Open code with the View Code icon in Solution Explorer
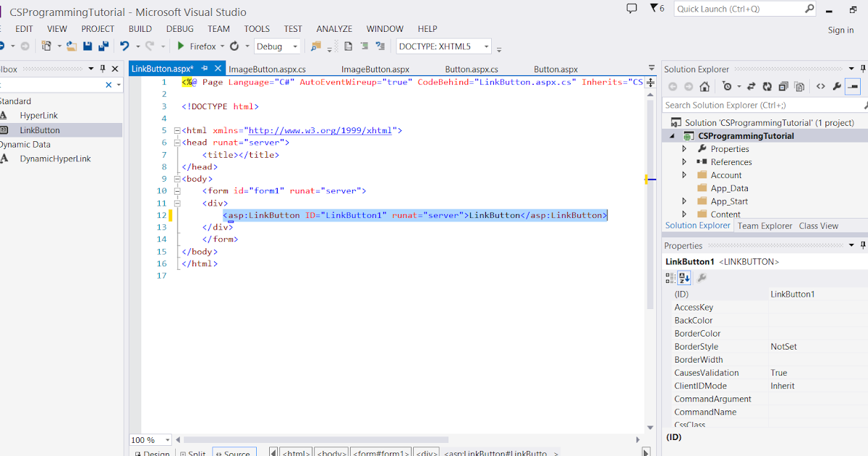Screen dimensions: 868x456 click(820, 85)
